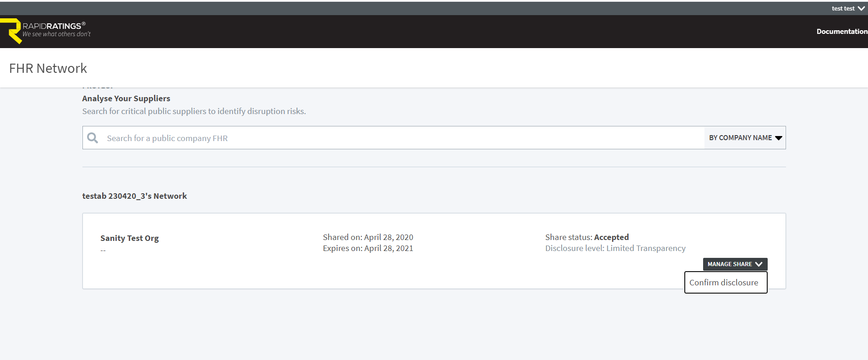This screenshot has width=868, height=360.
Task: Click the Analyse Your Suppliers heading
Action: tap(126, 98)
